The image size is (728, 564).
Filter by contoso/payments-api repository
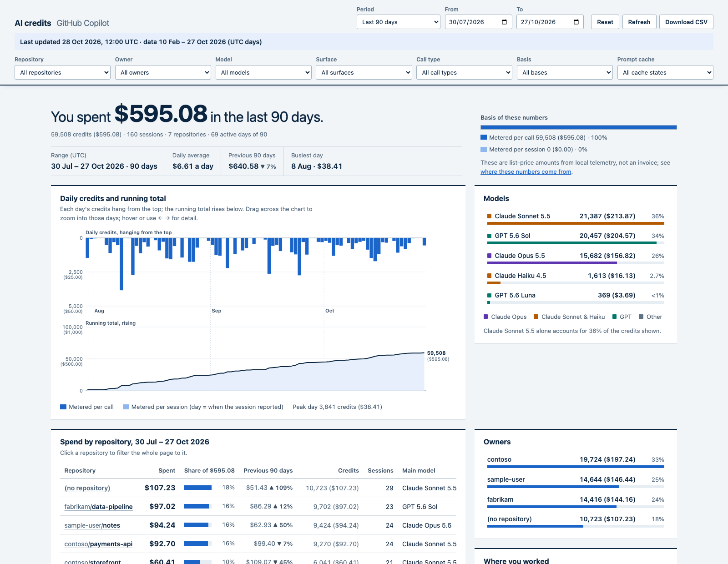pyautogui.click(x=98, y=544)
